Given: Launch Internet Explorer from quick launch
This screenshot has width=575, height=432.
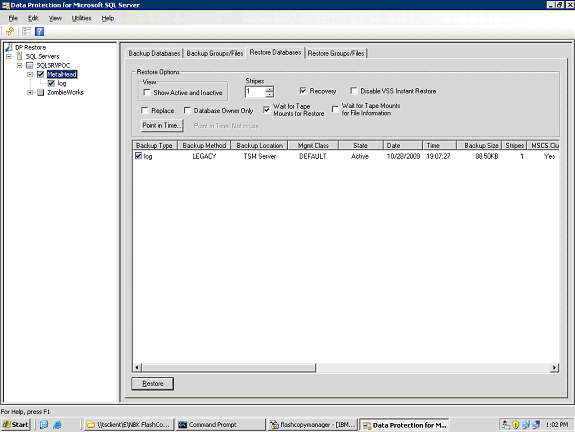Looking at the screenshot, I should [x=57, y=425].
